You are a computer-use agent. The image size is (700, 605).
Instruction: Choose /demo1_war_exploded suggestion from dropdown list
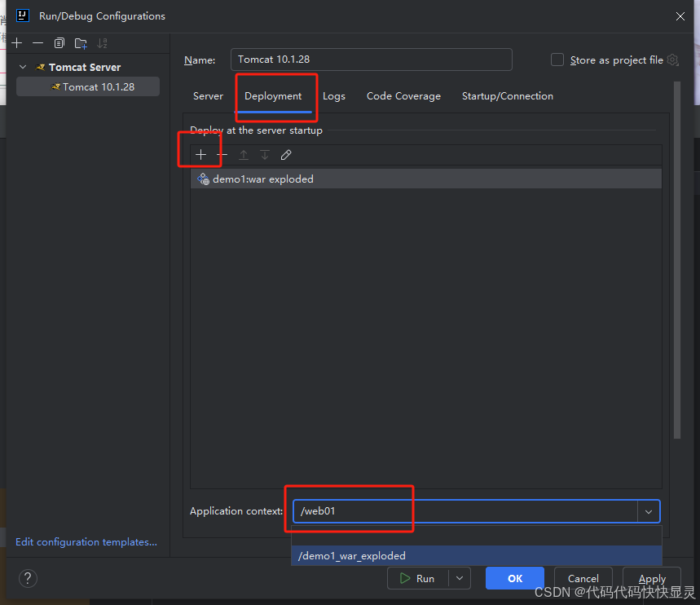[477, 555]
